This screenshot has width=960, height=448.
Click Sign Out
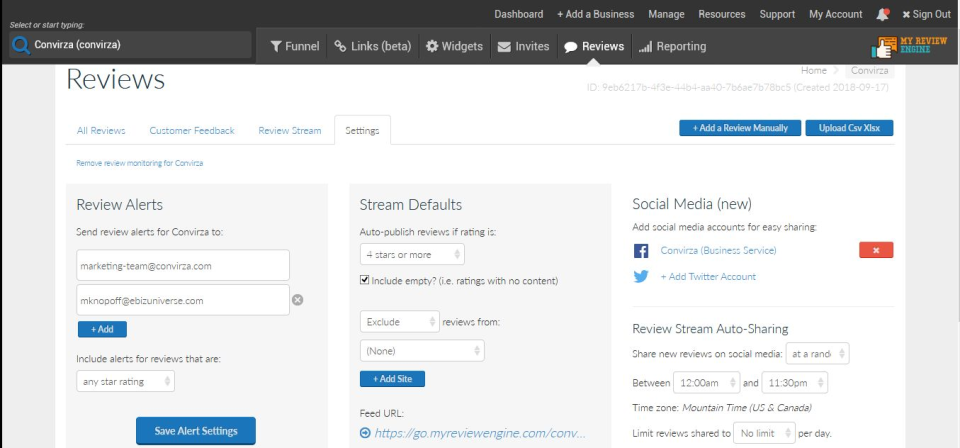pyautogui.click(x=926, y=14)
